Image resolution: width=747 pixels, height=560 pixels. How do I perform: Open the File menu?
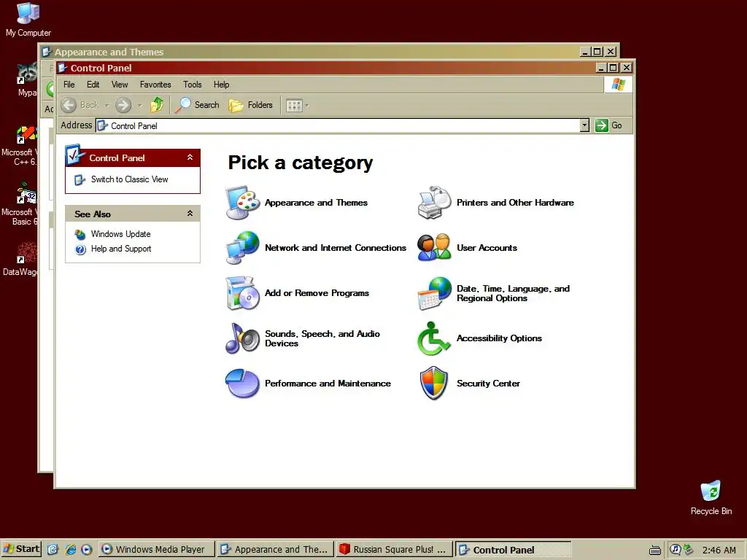point(69,85)
